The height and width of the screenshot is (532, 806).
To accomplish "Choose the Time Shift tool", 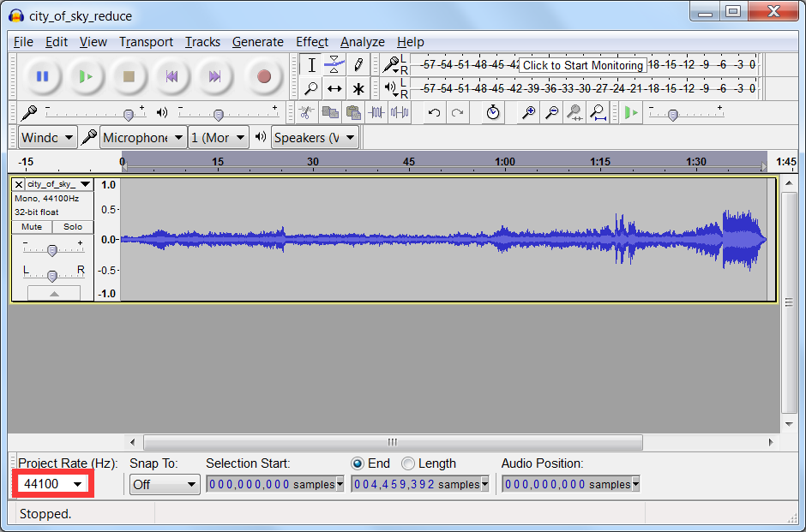I will (x=334, y=88).
